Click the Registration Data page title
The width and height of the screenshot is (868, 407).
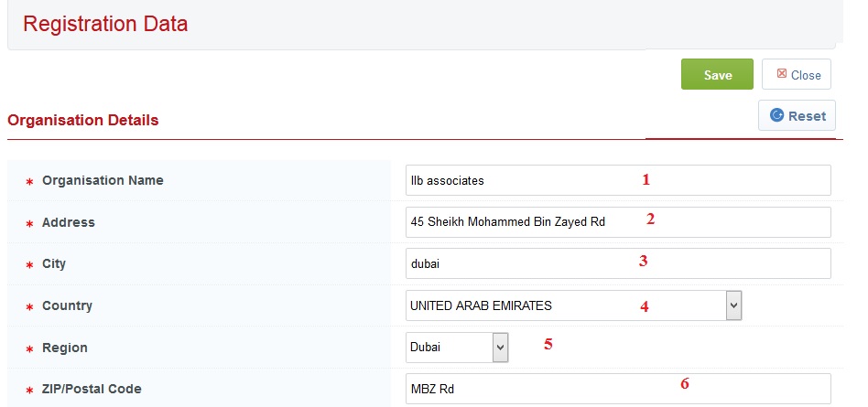pyautogui.click(x=105, y=25)
